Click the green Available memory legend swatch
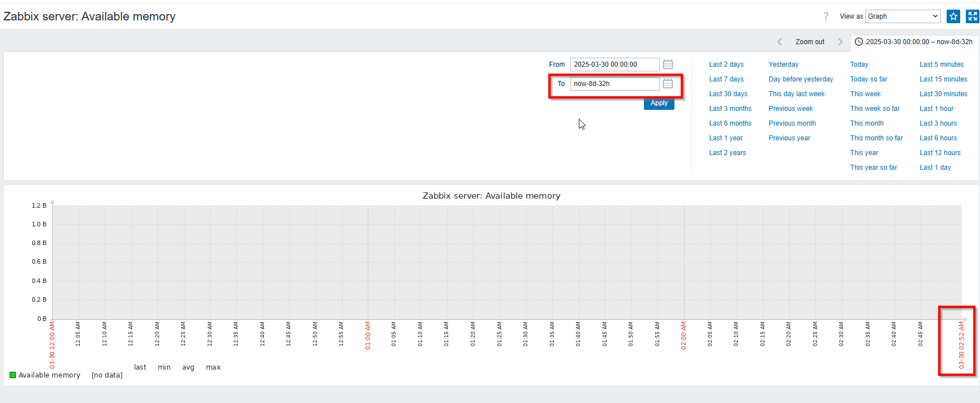This screenshot has width=980, height=403. (12, 375)
